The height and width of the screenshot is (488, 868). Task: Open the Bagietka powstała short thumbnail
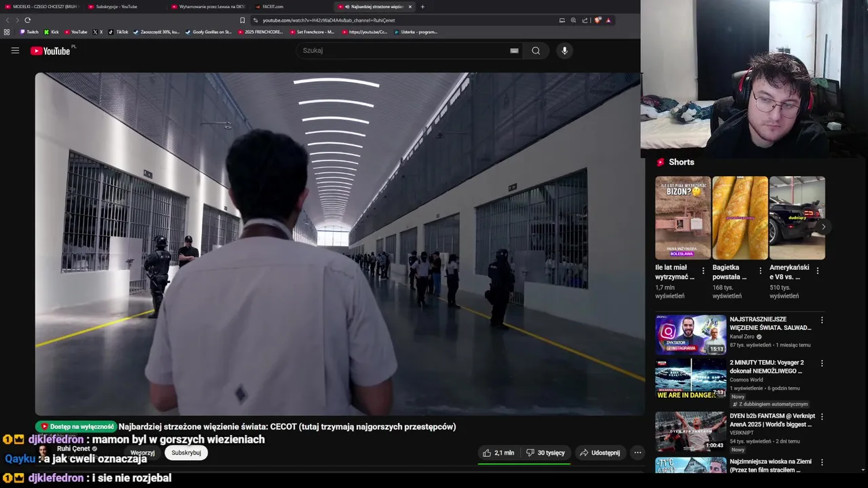(x=740, y=218)
